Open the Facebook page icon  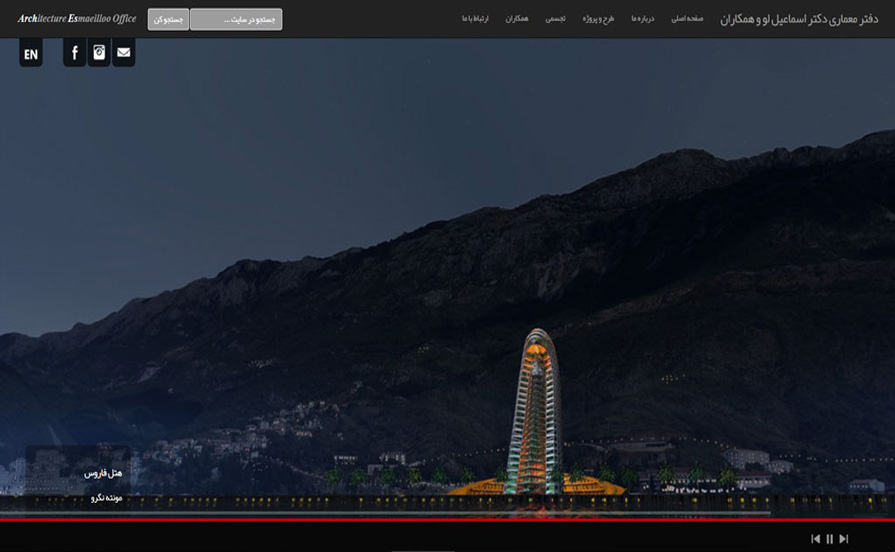coord(75,53)
